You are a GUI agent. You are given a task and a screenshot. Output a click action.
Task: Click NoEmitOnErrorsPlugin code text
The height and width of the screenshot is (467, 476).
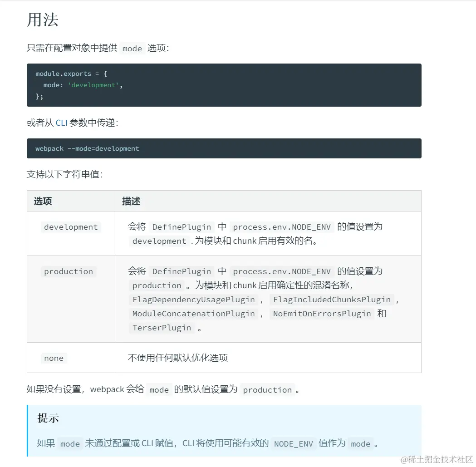pos(322,314)
